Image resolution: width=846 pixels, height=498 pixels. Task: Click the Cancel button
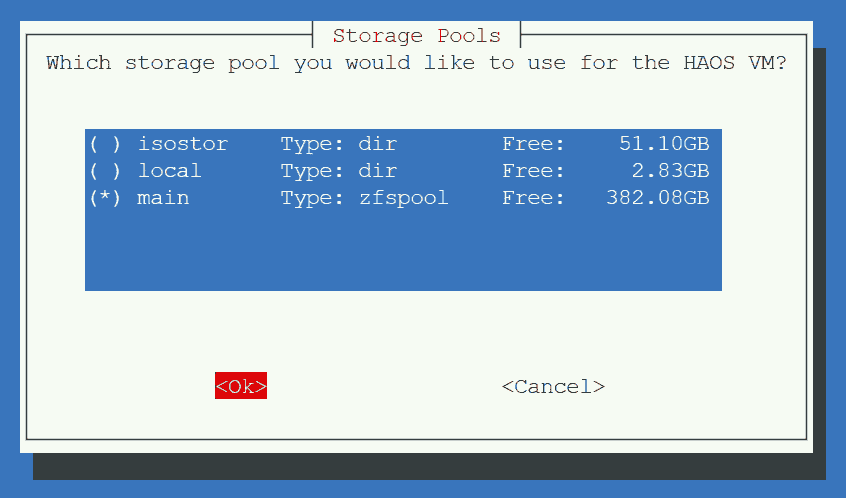553,386
